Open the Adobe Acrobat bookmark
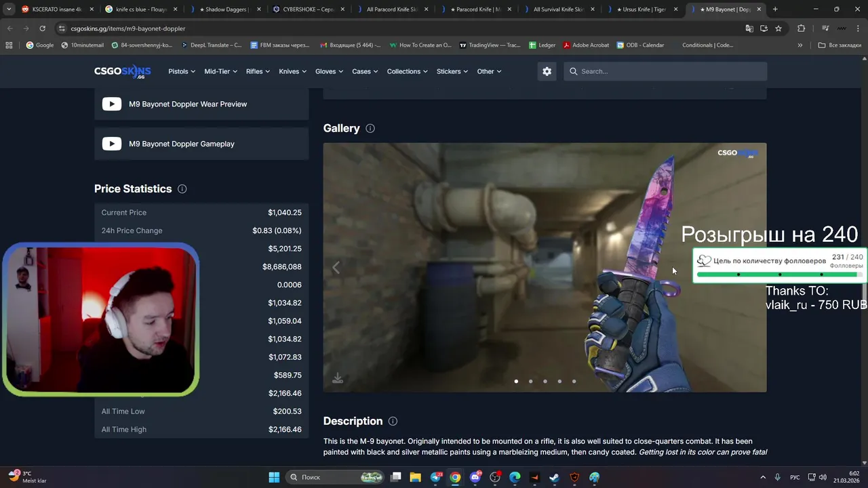Viewport: 868px width, 488px height. (x=585, y=45)
